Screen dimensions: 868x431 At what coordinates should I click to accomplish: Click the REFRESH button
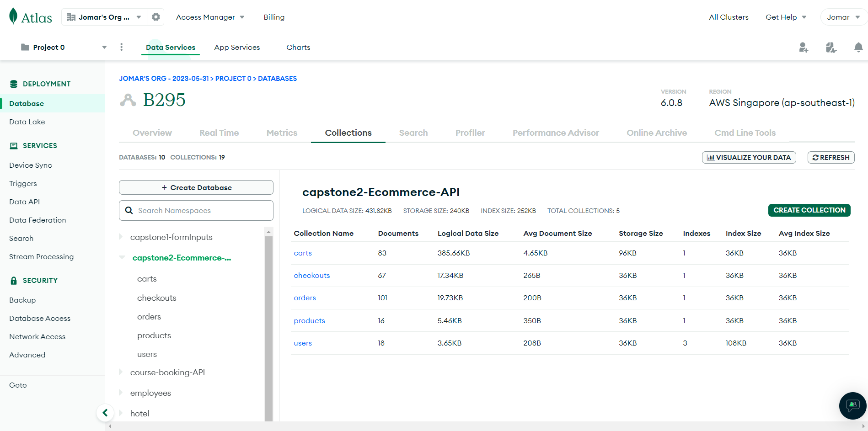pos(831,157)
